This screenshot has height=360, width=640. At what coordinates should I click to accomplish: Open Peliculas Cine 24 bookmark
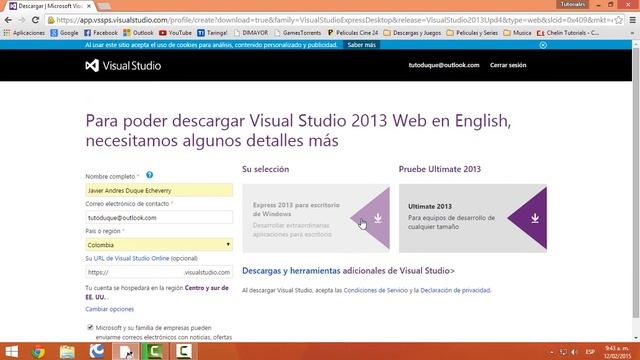(x=353, y=33)
